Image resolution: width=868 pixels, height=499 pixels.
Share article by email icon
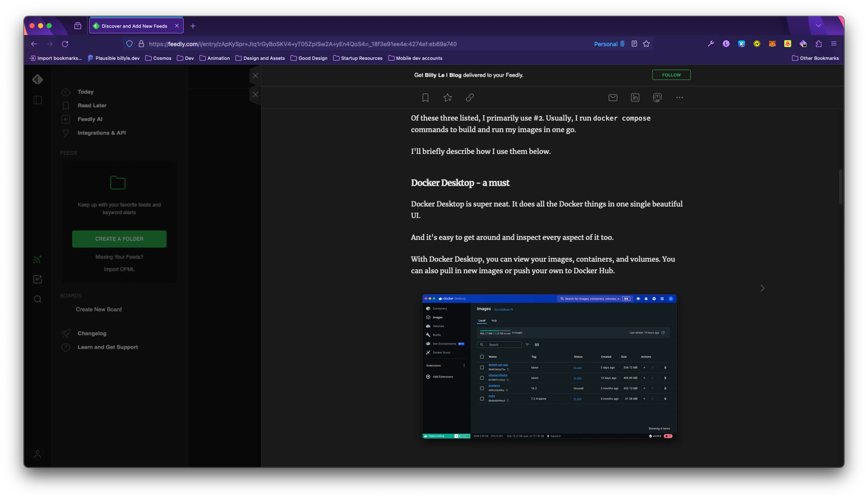(613, 98)
